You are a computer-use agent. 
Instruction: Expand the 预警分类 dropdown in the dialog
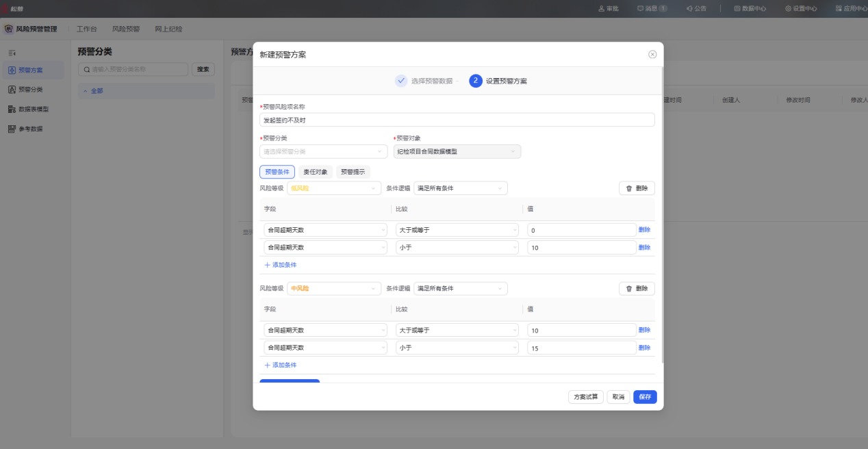tap(324, 151)
